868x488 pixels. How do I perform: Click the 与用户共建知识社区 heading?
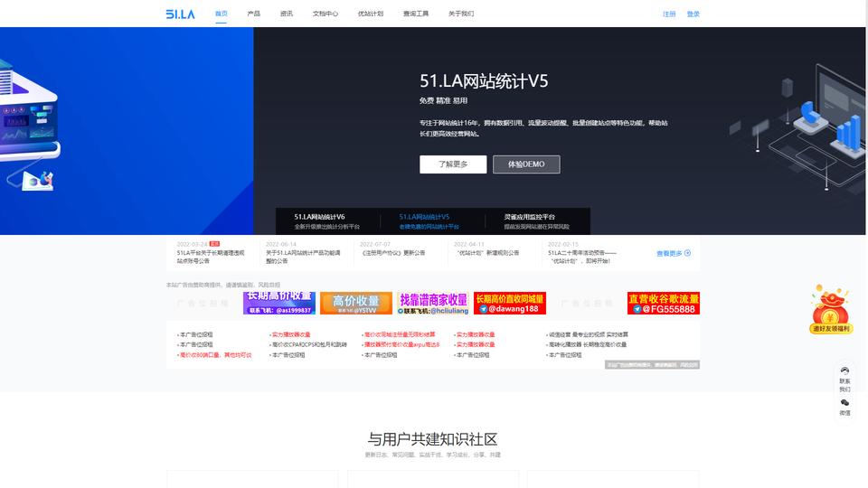(x=433, y=439)
